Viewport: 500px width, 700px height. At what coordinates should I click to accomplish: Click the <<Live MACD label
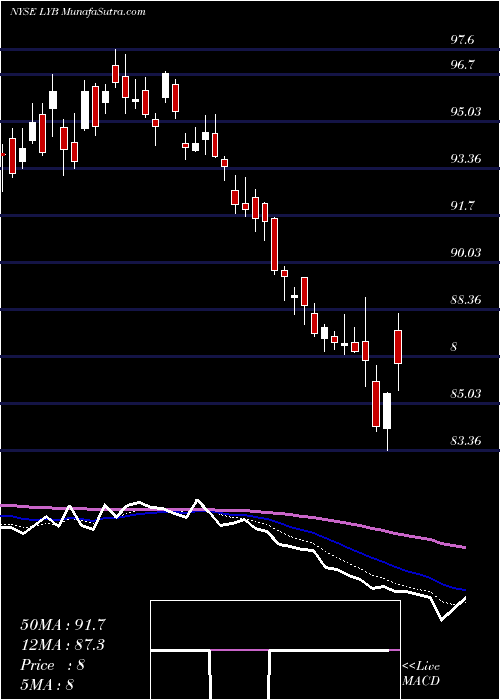pos(421,674)
